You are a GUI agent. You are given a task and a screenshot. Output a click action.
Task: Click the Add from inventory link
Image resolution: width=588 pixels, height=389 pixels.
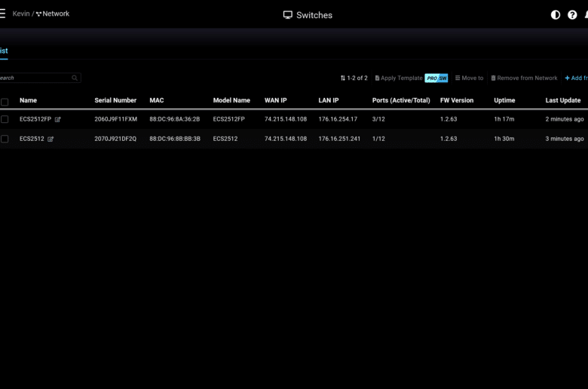coord(577,78)
